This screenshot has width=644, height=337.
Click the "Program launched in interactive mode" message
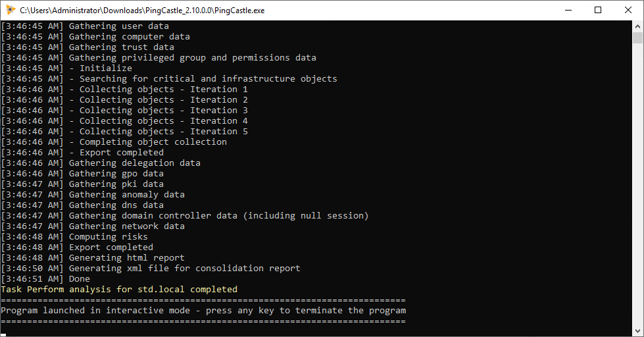pos(203,311)
